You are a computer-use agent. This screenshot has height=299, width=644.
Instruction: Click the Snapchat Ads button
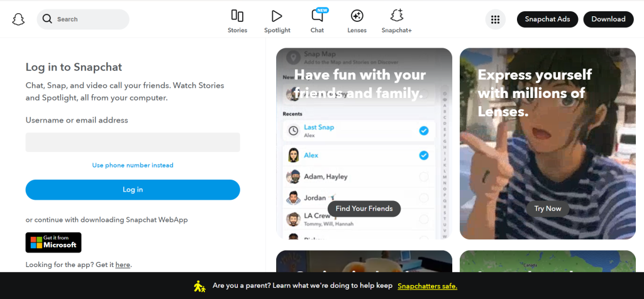547,19
